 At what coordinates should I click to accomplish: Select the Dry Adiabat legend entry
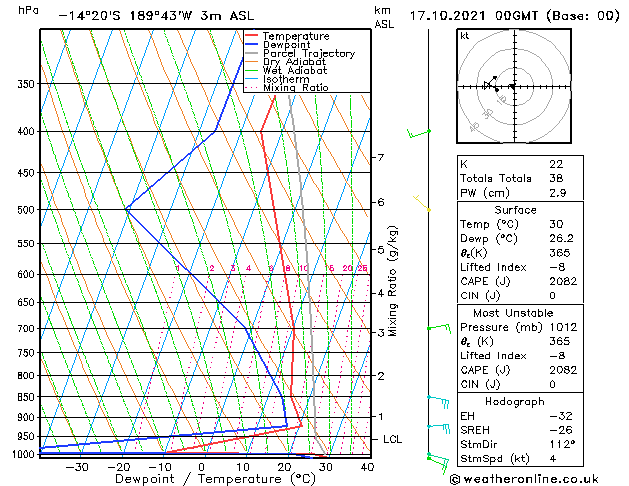tap(294, 62)
